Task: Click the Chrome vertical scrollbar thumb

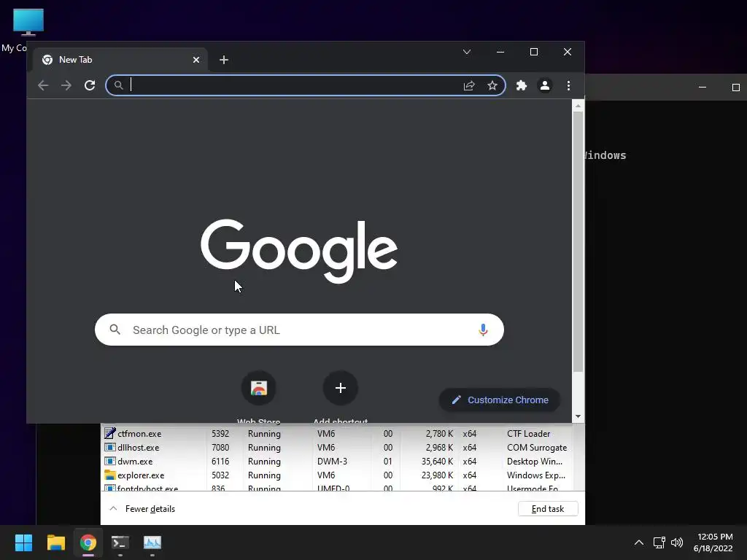Action: [578, 242]
